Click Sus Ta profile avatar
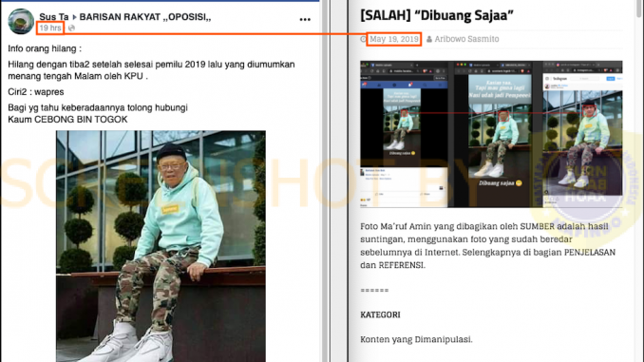This screenshot has width=644, height=362. coord(21,21)
